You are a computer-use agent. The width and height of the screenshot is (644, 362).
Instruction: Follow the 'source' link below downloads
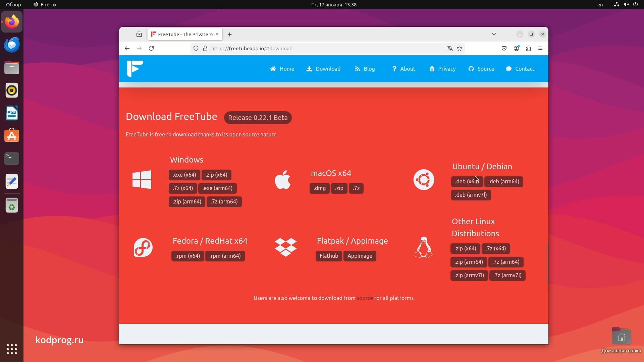click(x=365, y=298)
